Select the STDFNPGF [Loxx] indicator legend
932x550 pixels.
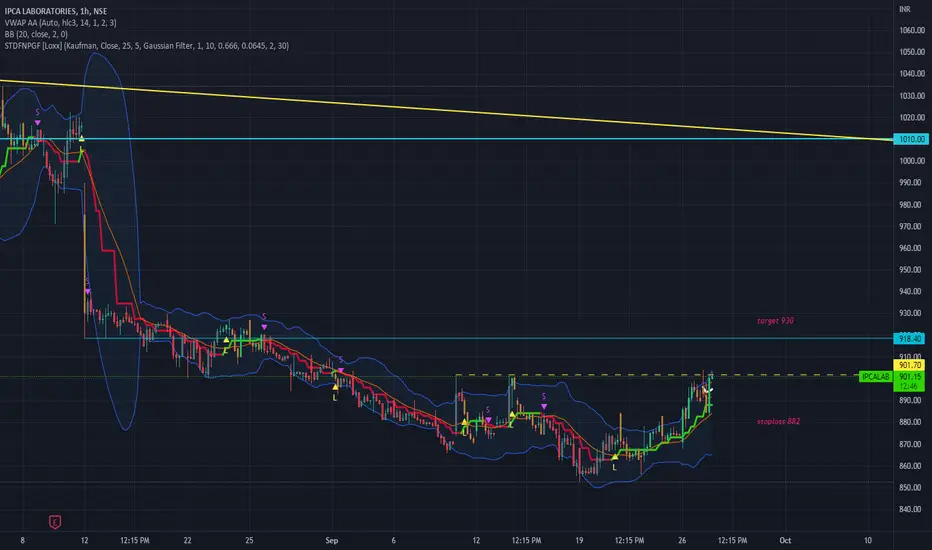(147, 45)
